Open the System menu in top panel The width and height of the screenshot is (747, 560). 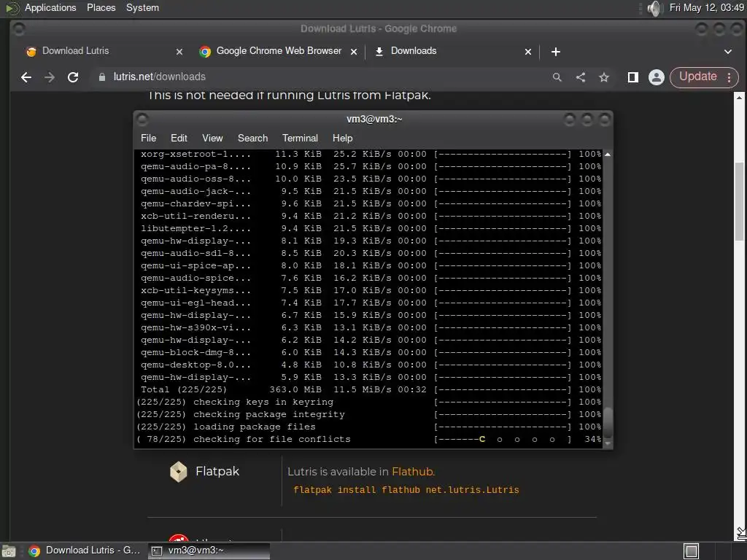click(x=142, y=7)
